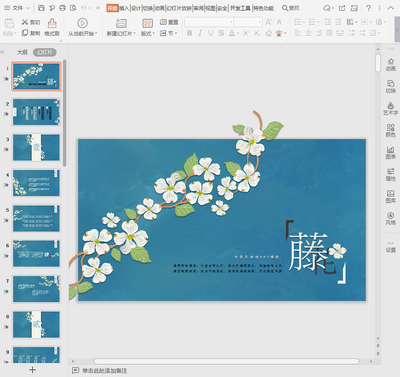The height and width of the screenshot is (377, 400).
Task: Open the File (文件) menu dropdown arrow
Action: pyautogui.click(x=28, y=8)
